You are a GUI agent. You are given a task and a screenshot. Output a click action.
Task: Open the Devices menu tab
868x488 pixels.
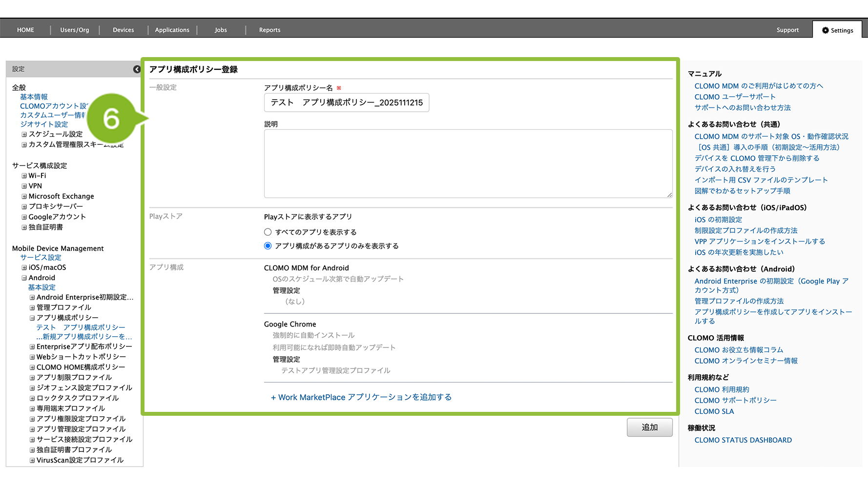[123, 30]
